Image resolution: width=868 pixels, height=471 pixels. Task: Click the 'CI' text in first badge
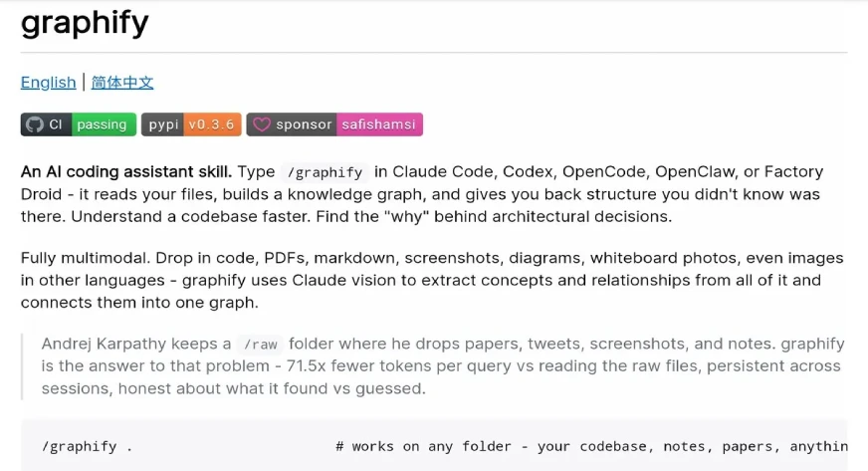tap(56, 124)
